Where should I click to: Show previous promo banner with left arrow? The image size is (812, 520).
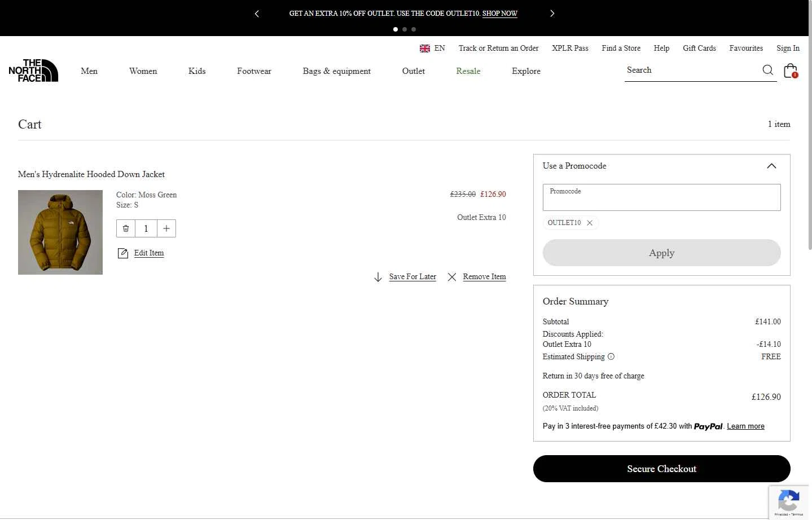pos(257,14)
